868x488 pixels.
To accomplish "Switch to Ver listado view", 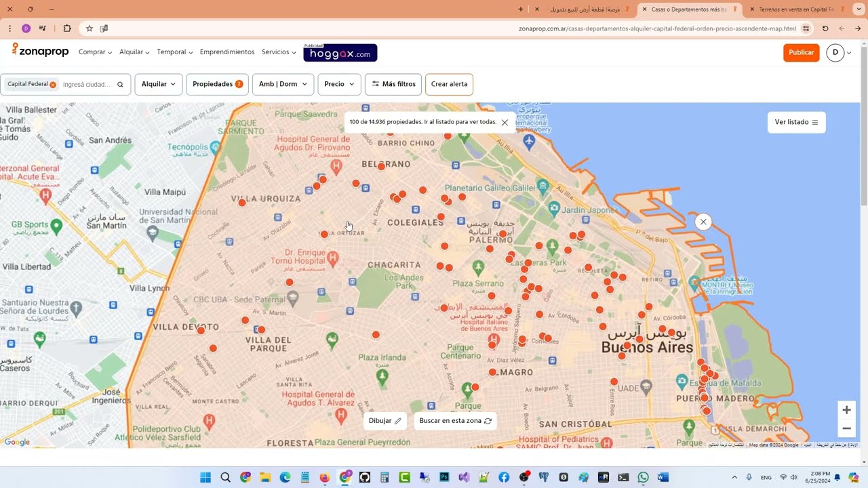I will click(796, 122).
